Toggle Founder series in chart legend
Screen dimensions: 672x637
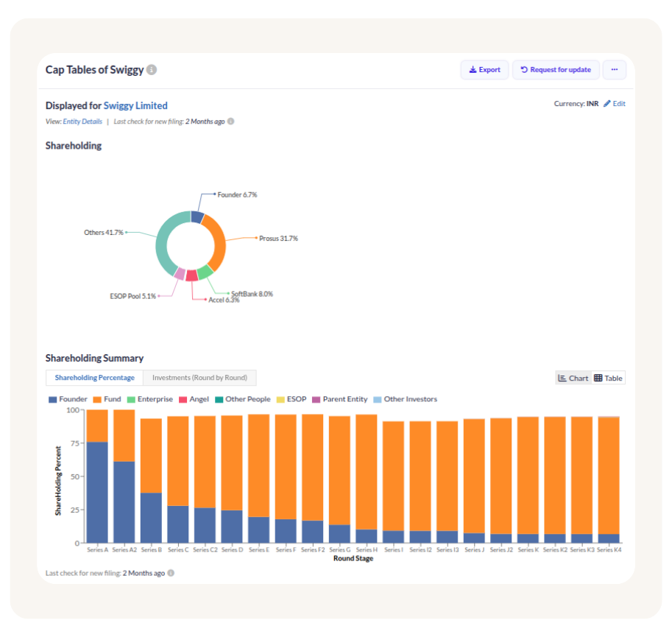coord(68,399)
